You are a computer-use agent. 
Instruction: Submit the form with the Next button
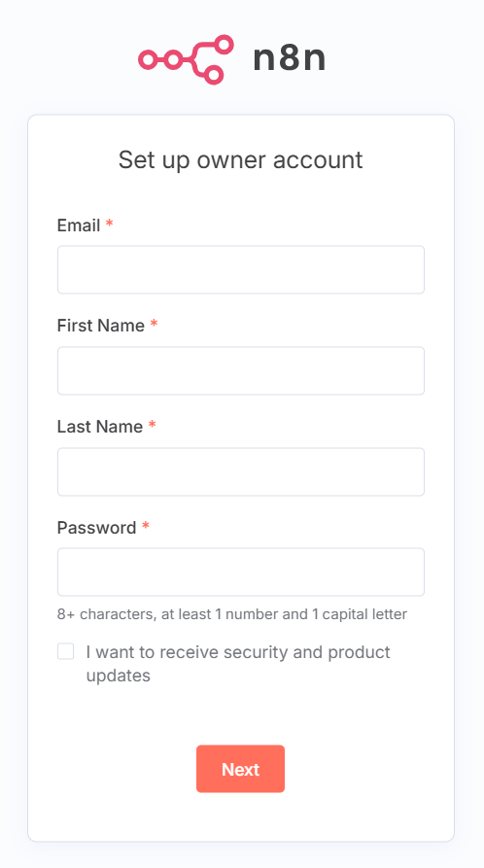coord(240,769)
